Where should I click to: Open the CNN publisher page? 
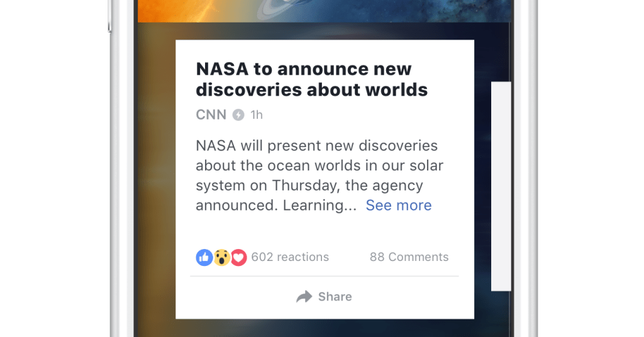[x=210, y=115]
